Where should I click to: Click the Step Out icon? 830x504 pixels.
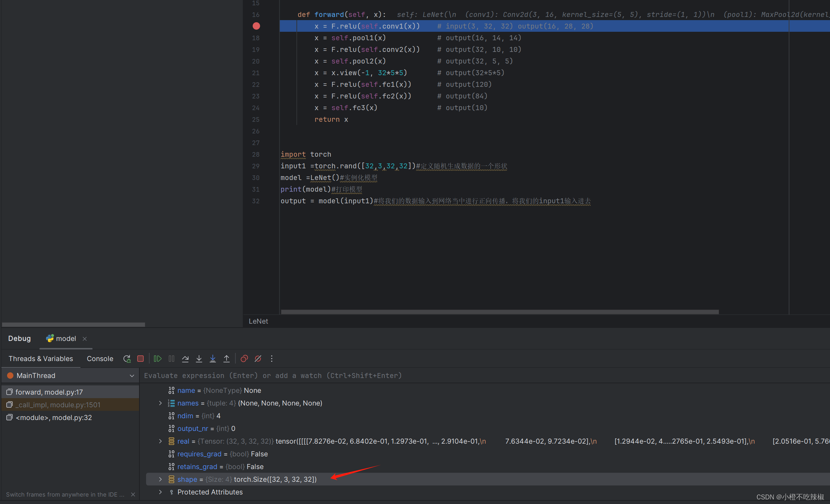227,359
